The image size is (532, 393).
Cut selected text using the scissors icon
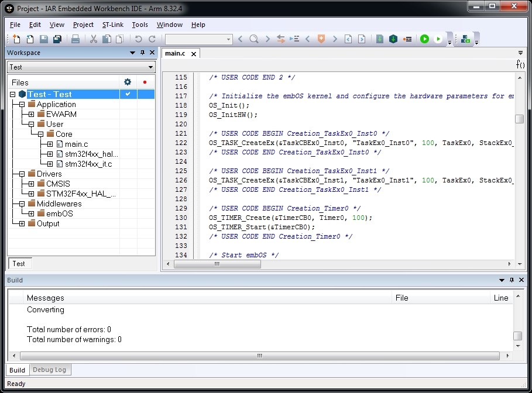pyautogui.click(x=94, y=39)
